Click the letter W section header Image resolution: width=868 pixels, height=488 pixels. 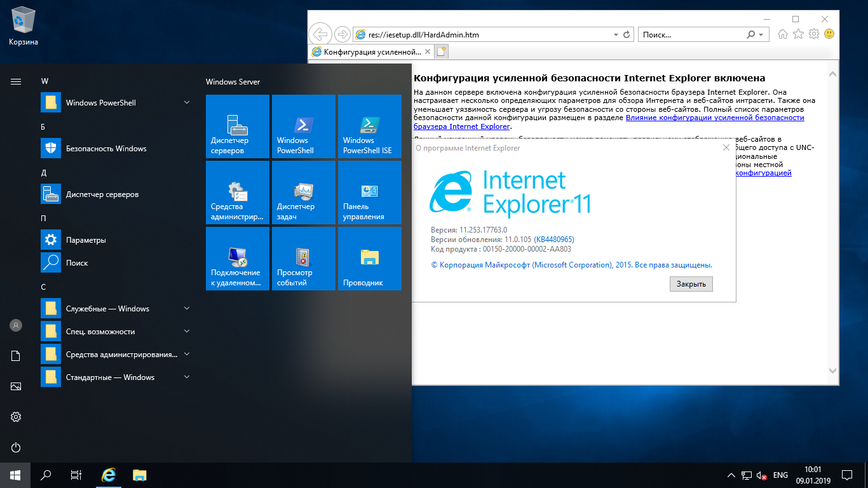(x=44, y=81)
